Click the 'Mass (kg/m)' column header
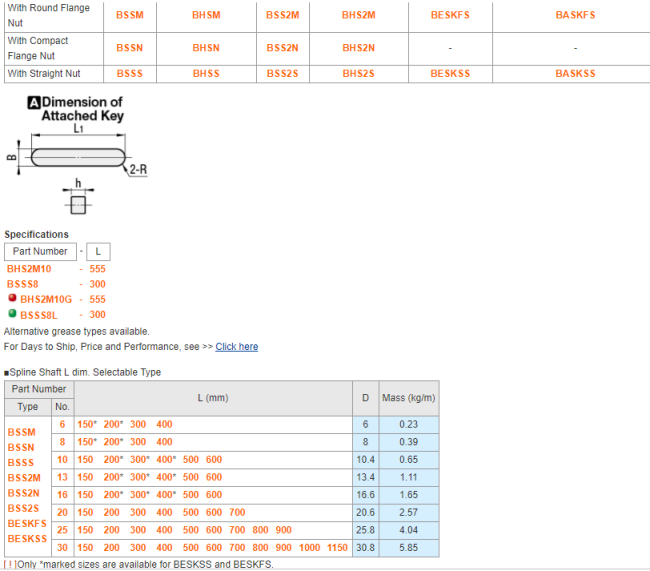 coord(409,398)
